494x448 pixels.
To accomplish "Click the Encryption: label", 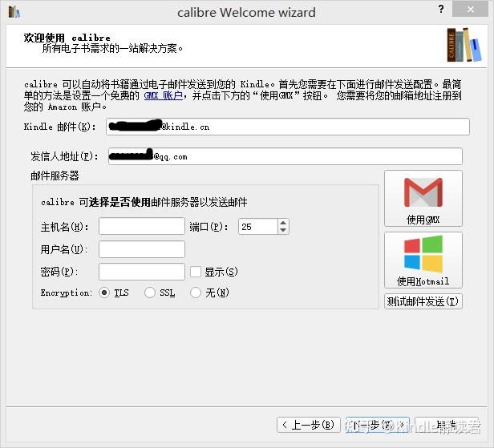I will pyautogui.click(x=66, y=293).
